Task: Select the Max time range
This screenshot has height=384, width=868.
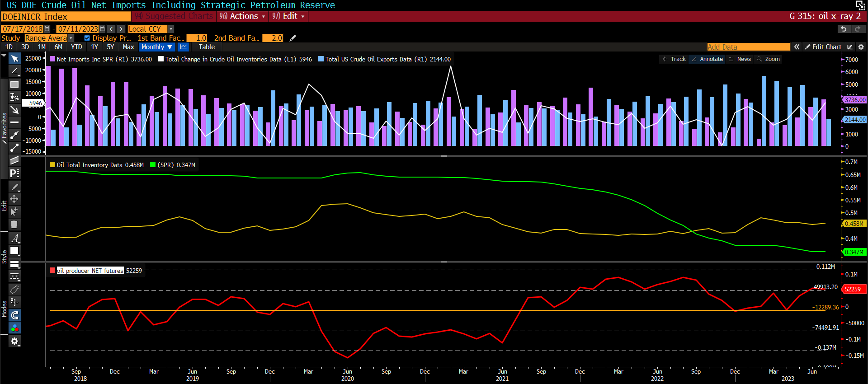Action: click(128, 47)
